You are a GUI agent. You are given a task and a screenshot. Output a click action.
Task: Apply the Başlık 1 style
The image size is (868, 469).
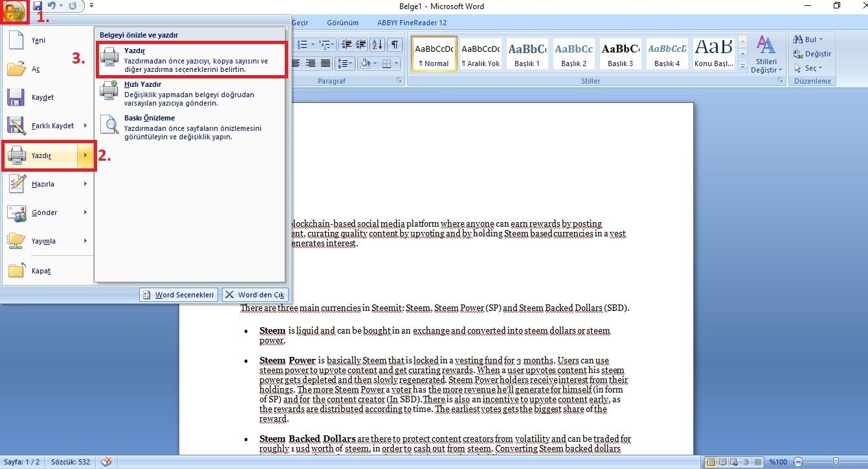[528, 54]
